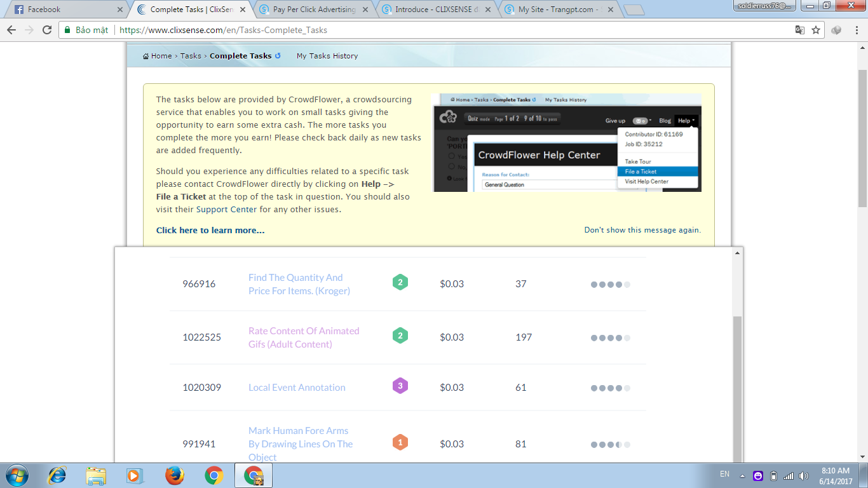Launch Firefox from the taskbar

[174, 475]
